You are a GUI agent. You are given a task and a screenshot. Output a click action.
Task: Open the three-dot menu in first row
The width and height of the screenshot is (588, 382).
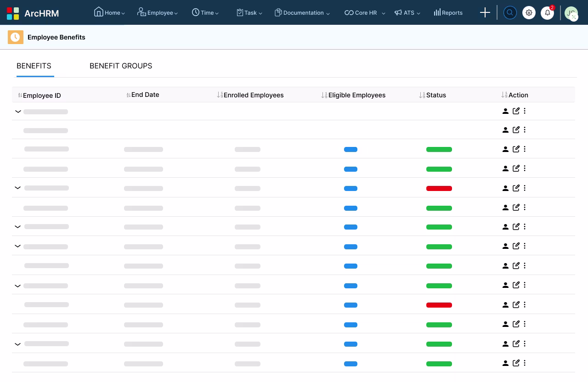[x=525, y=111]
